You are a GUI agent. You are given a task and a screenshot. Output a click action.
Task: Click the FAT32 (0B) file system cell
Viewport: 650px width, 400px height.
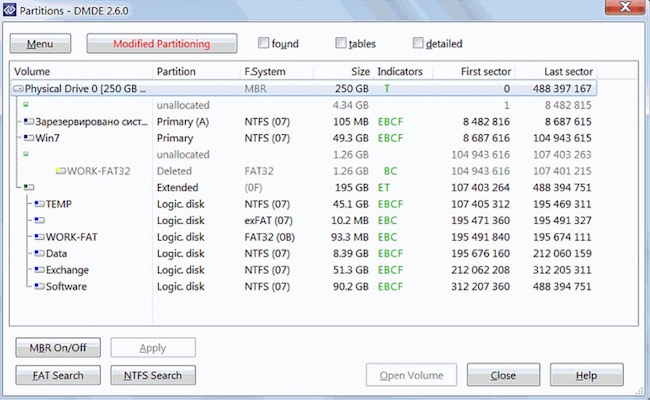coord(269,237)
